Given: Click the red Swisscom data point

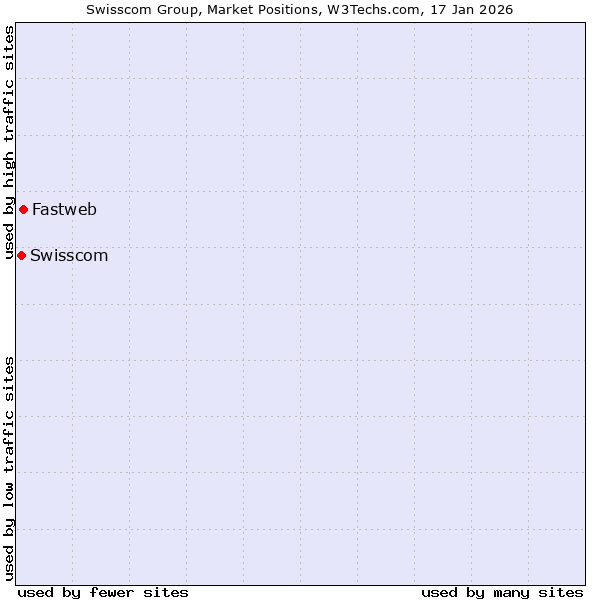Looking at the screenshot, I should (21, 255).
